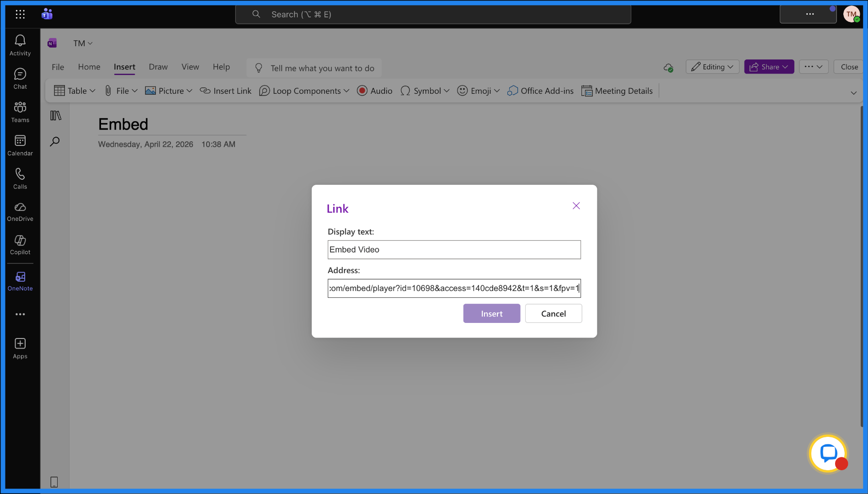Open the Activity feed in the sidebar
This screenshot has width=868, height=494.
tap(20, 45)
